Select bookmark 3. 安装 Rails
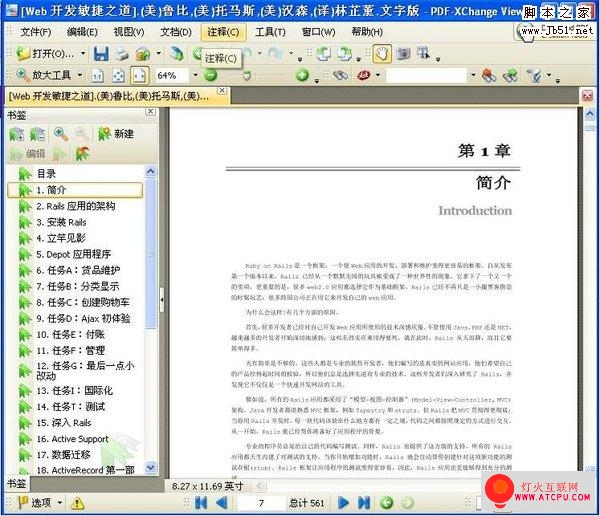This screenshot has width=600, height=516. click(x=62, y=222)
